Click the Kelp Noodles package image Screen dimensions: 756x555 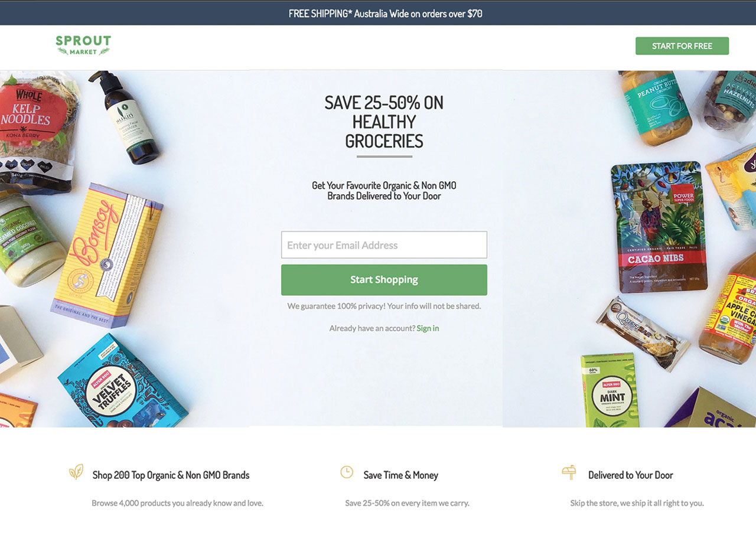[x=35, y=130]
